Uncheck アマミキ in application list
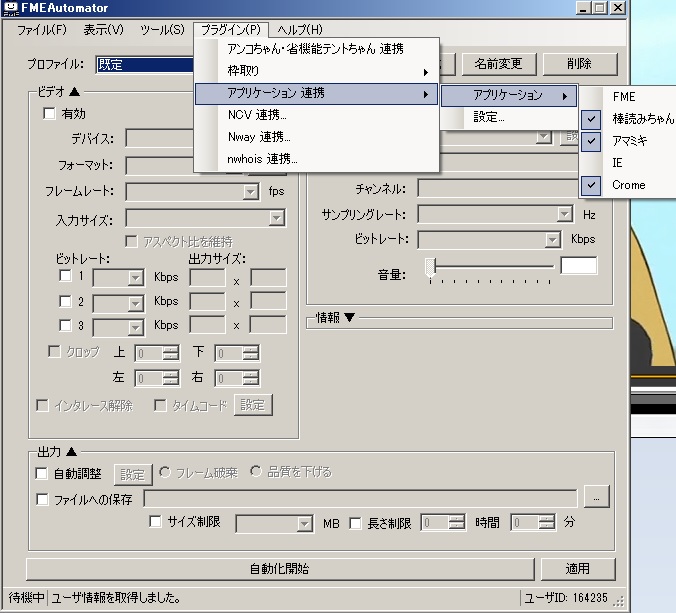The image size is (676, 613). pyautogui.click(x=628, y=141)
